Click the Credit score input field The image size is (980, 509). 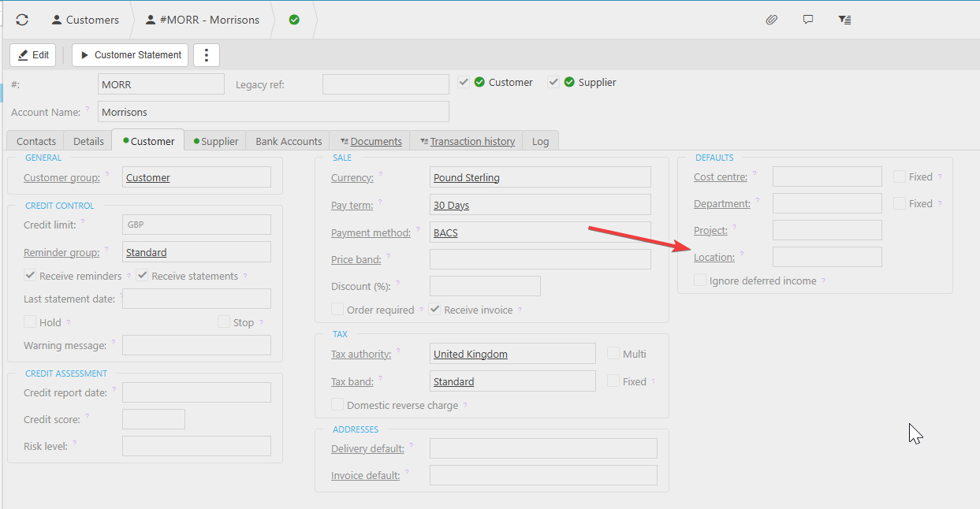(154, 419)
